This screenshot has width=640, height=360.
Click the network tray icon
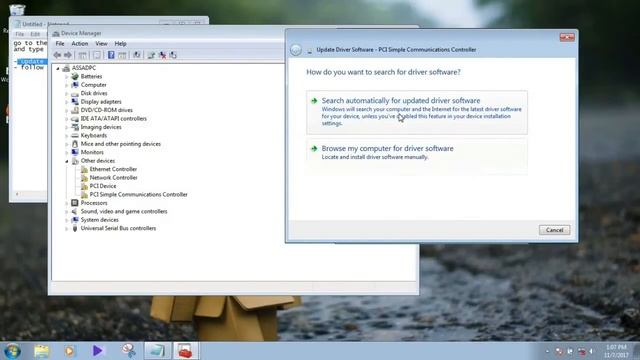pos(581,351)
